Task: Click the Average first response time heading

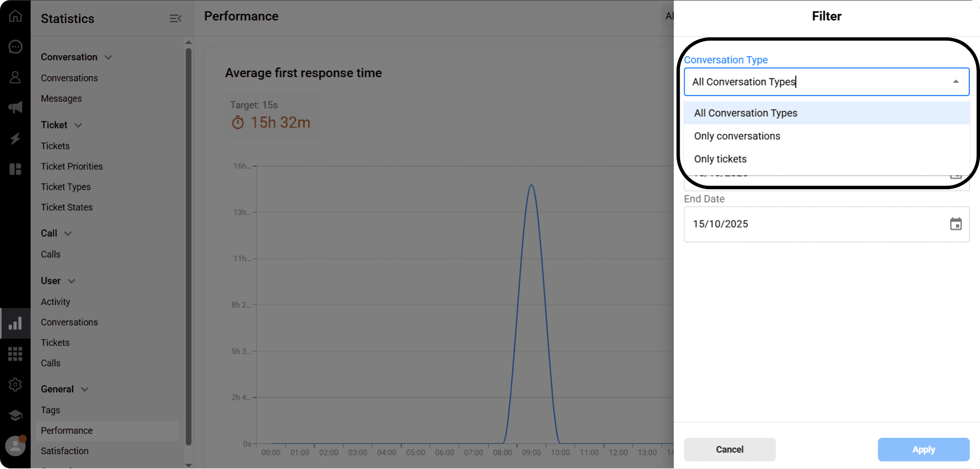Action: pos(304,73)
